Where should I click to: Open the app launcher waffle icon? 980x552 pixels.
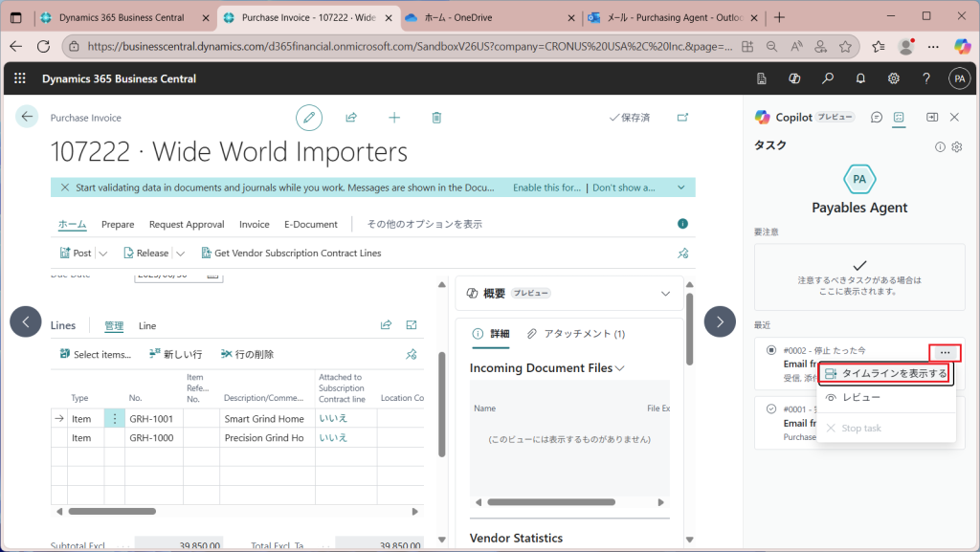tap(20, 78)
